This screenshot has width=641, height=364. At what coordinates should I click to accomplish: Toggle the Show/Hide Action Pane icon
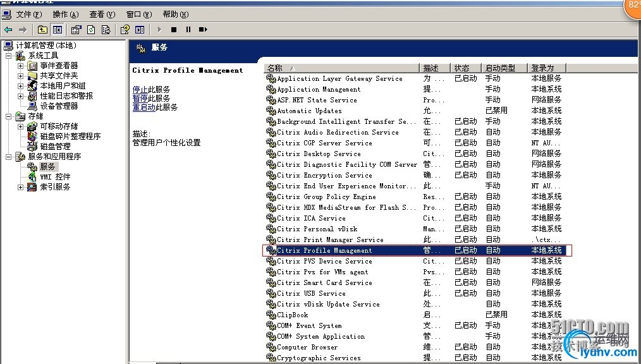coord(140,30)
